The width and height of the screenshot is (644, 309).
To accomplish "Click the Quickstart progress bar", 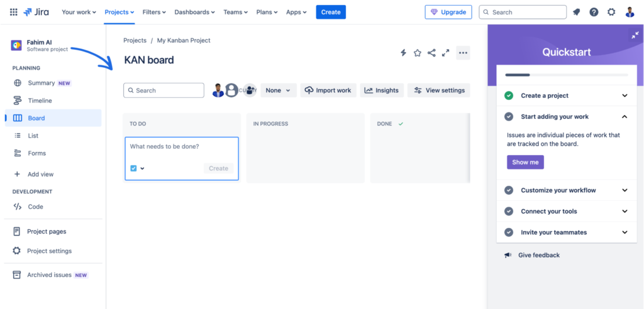I will coord(567,75).
